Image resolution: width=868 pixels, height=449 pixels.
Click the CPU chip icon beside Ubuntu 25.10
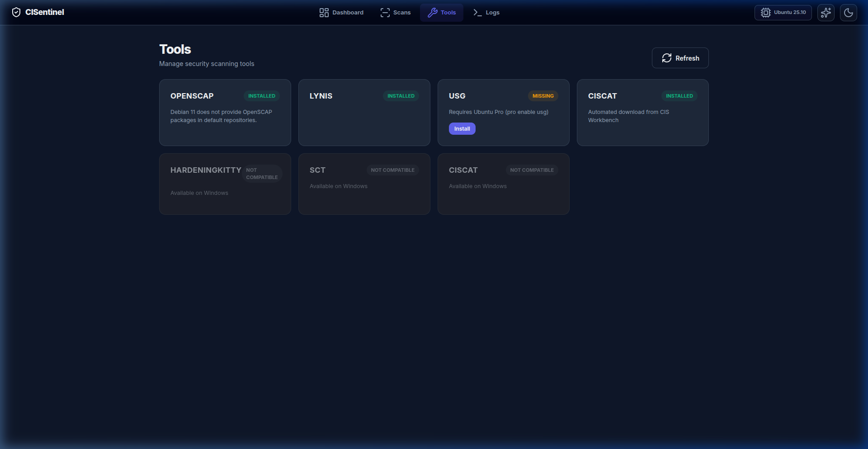coord(765,13)
